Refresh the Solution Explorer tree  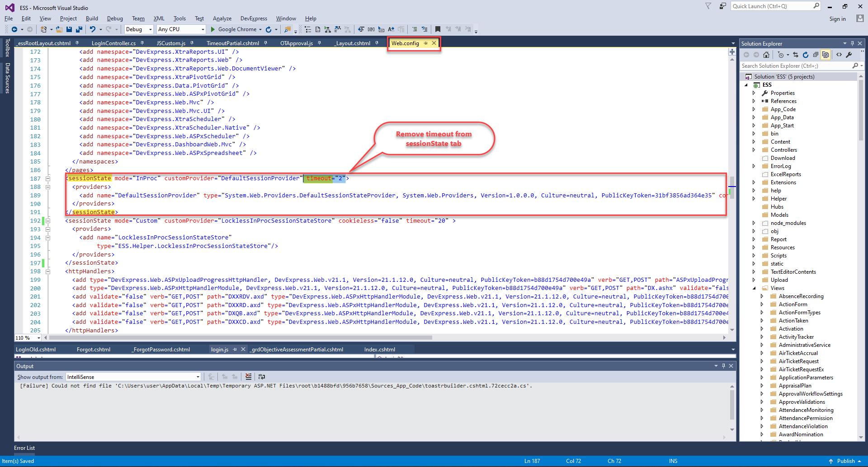[805, 55]
